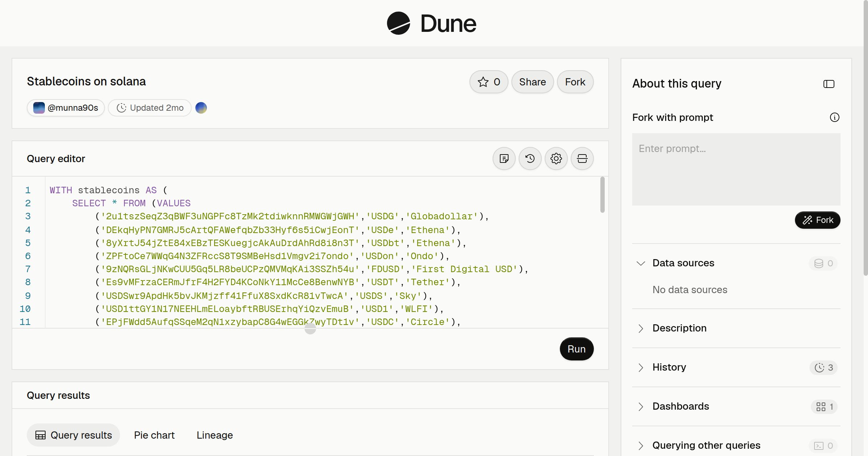Expand the History section
This screenshot has height=456, width=868.
641,367
